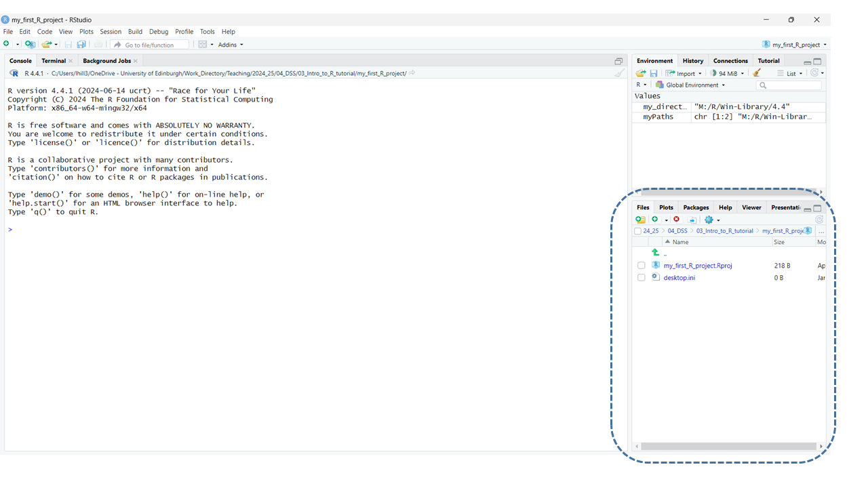Switch to the Background Jobs tab

tap(106, 61)
